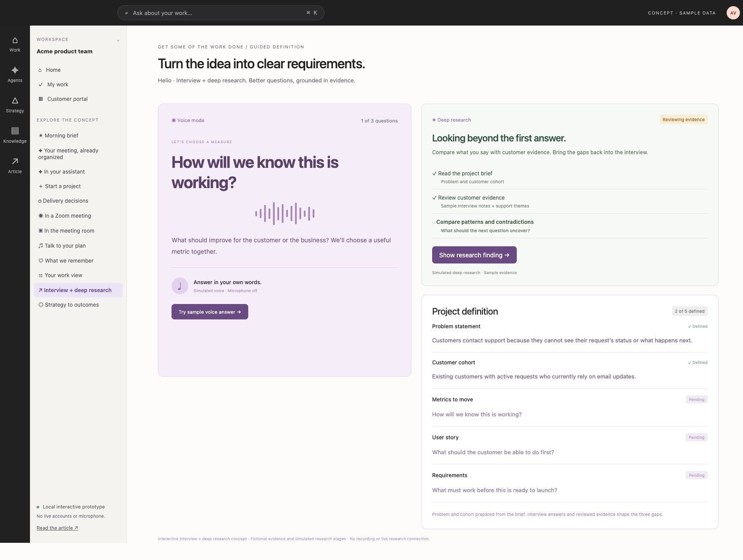Open the Knowledge icon in the rail
Viewport: 743px width, 560px height.
pyautogui.click(x=15, y=131)
